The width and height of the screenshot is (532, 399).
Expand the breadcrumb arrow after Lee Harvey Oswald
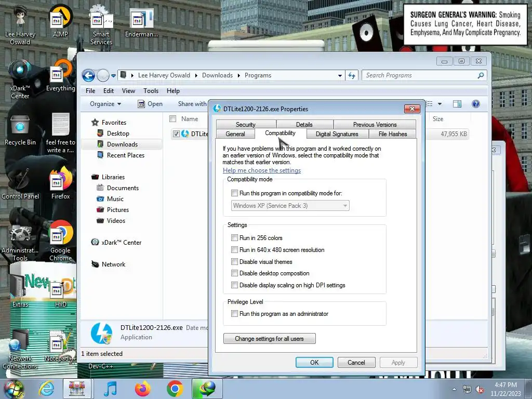point(196,76)
